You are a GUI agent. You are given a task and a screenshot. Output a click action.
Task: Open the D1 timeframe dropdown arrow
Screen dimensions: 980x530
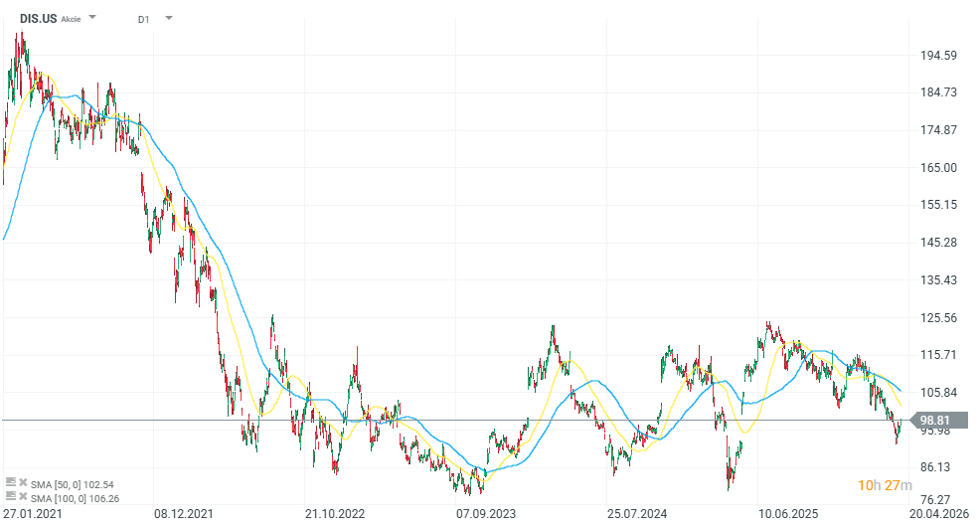168,18
